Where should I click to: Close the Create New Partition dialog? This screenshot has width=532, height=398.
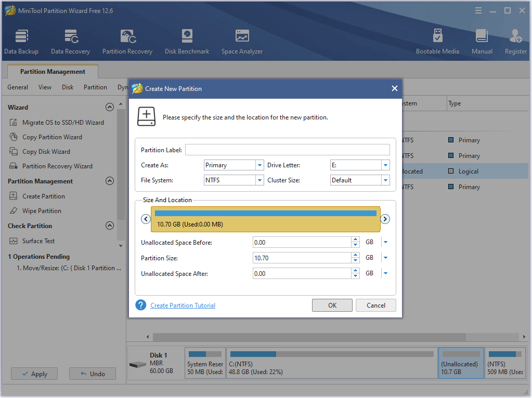click(x=395, y=88)
